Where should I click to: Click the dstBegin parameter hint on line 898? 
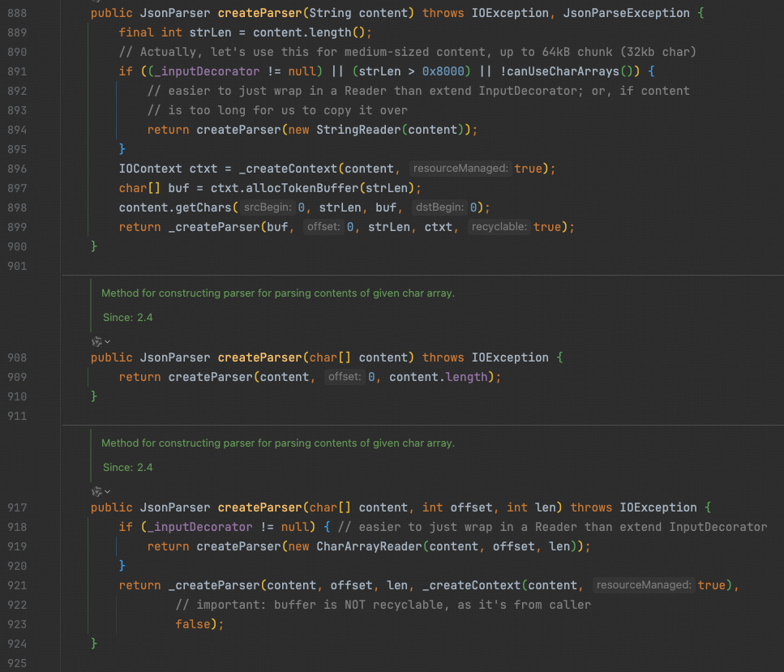click(x=440, y=208)
